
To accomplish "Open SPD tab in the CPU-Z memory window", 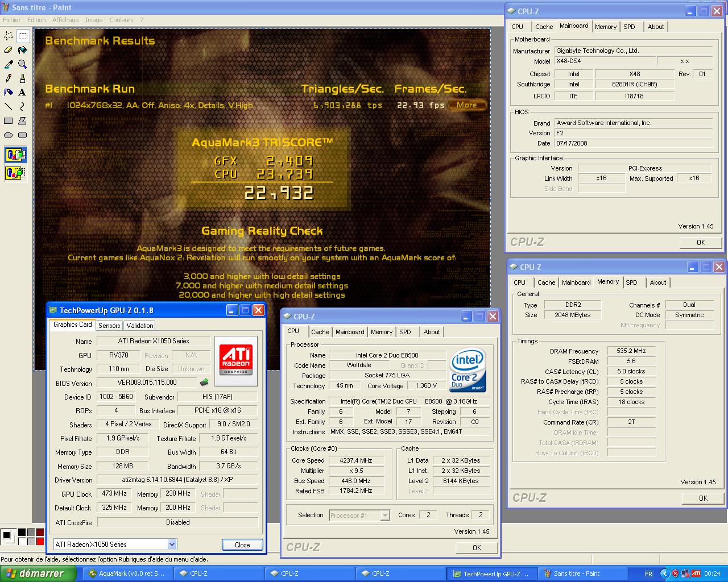I will pos(631,282).
